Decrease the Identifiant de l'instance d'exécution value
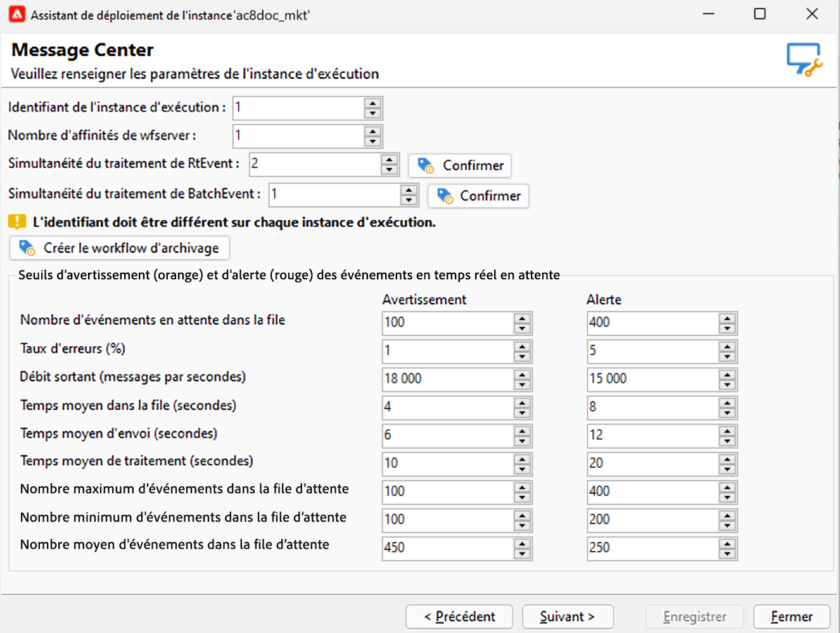This screenshot has width=840, height=633. pyautogui.click(x=373, y=113)
